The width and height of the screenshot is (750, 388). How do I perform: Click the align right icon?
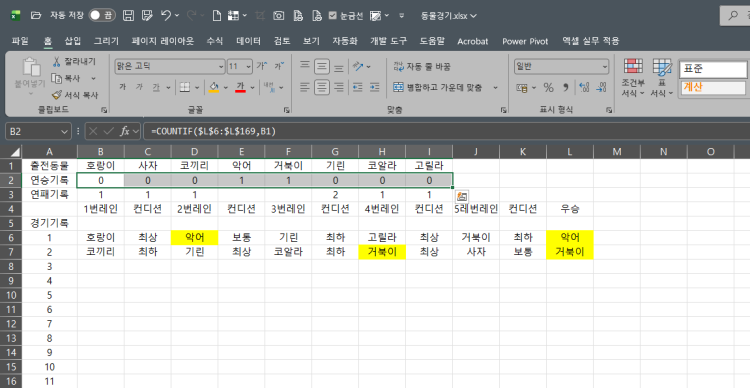pyautogui.click(x=339, y=87)
